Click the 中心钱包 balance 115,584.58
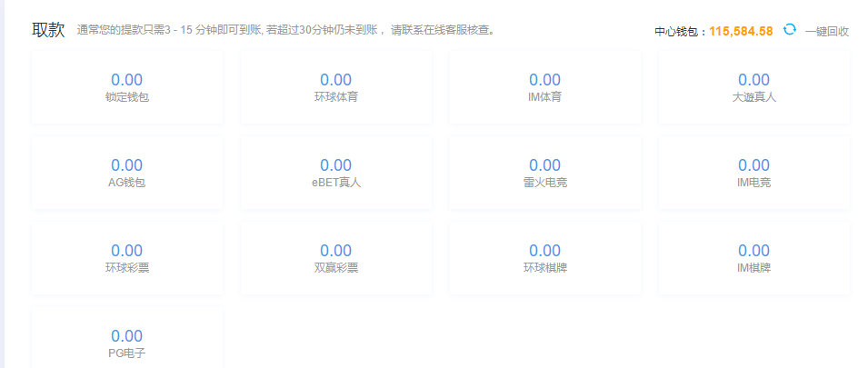Viewport: 868px width, 368px height. coord(741,32)
